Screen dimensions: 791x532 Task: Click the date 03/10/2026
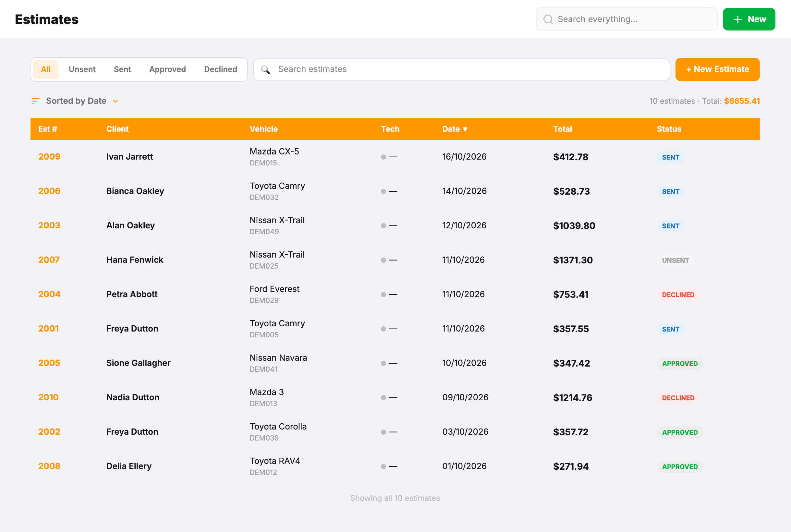[465, 431]
